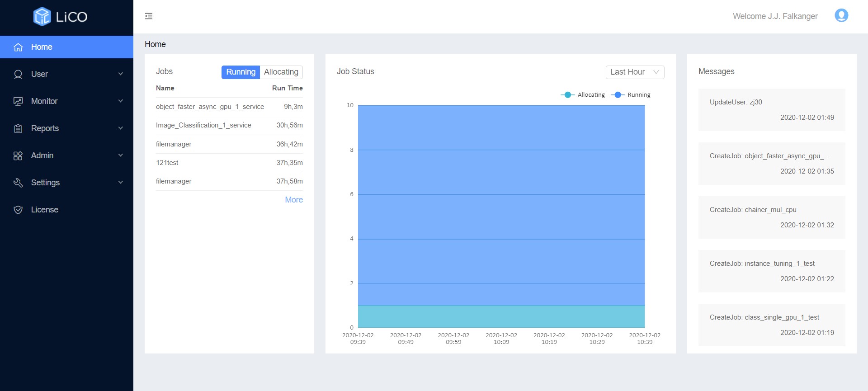Viewport: 868px width, 391px height.
Task: Expand the User menu chevron
Action: click(x=120, y=74)
